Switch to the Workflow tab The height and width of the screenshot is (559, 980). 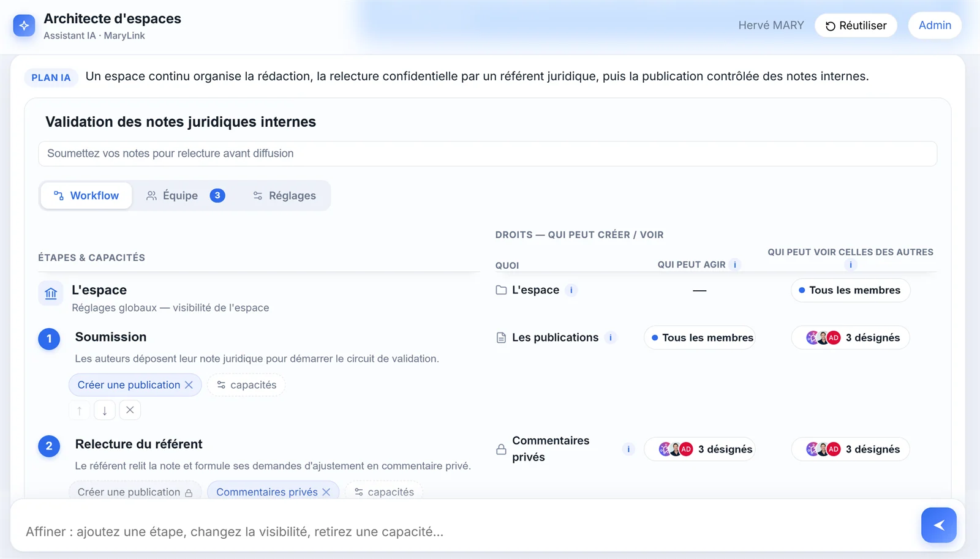86,196
